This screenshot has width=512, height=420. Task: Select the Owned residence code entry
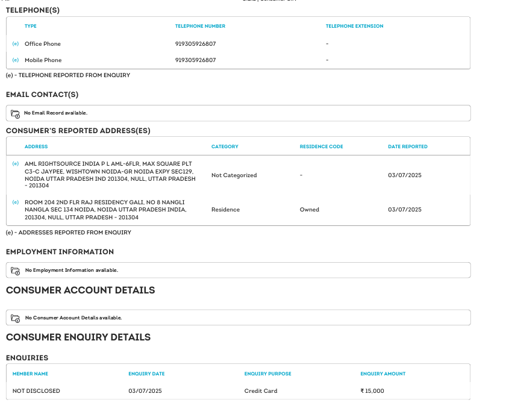click(x=309, y=210)
